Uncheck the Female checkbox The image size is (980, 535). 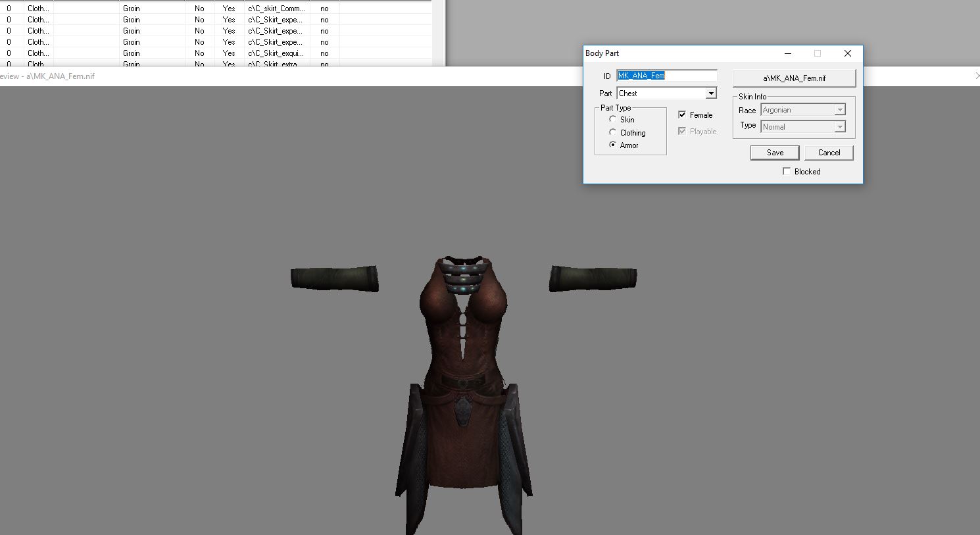coord(682,115)
